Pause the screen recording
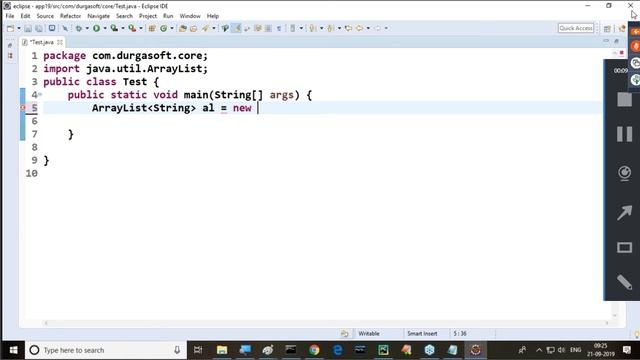 pos(624,134)
